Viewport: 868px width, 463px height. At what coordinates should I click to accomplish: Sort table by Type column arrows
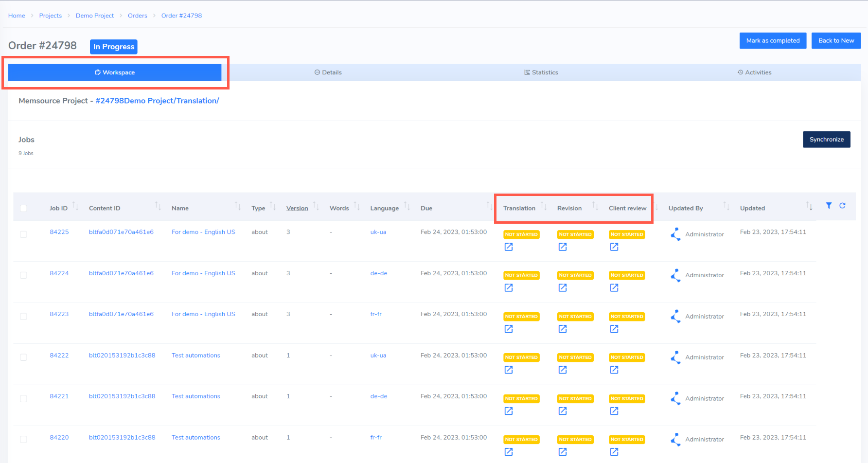273,206
